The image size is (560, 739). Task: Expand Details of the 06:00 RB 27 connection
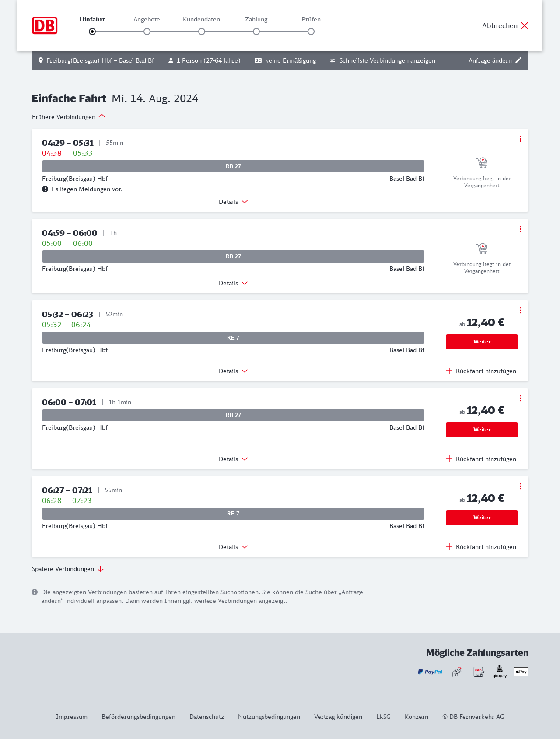pyautogui.click(x=233, y=459)
